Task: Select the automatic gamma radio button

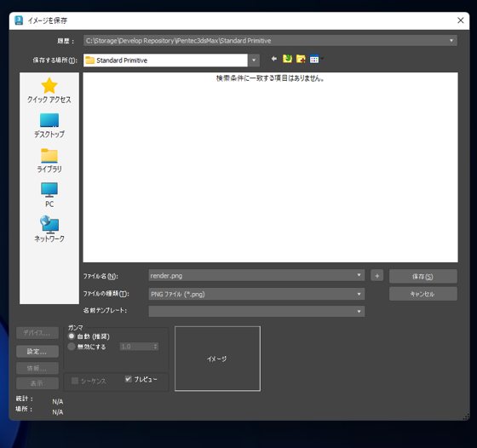Action: 72,336
